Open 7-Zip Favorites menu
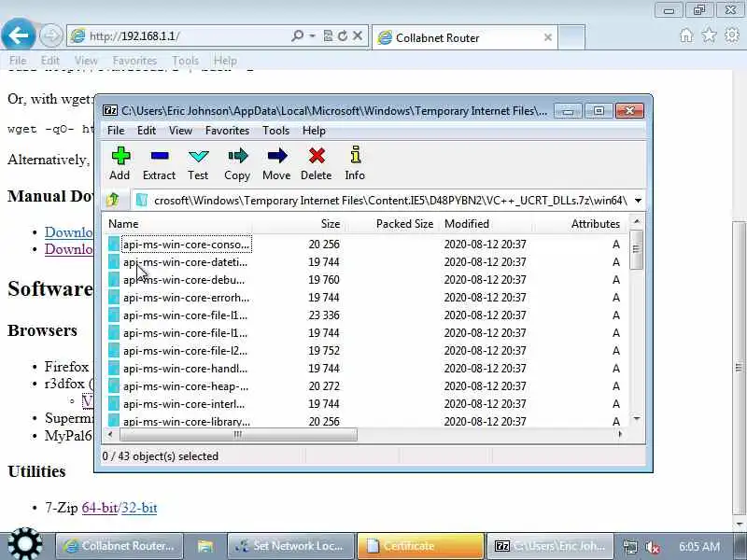 click(227, 131)
